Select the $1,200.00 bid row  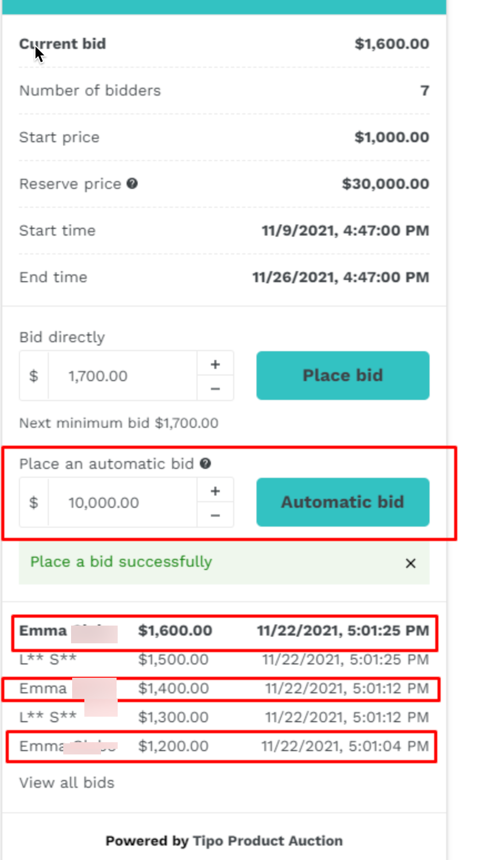[x=224, y=746]
